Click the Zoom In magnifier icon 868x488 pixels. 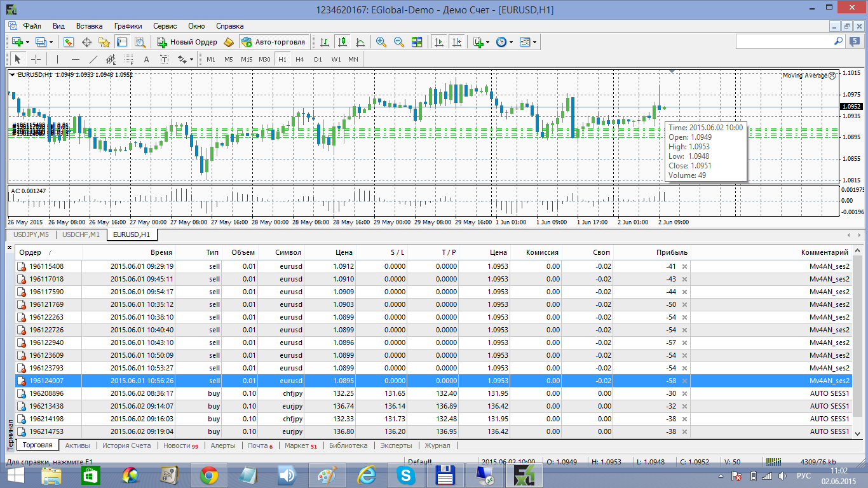pos(381,42)
